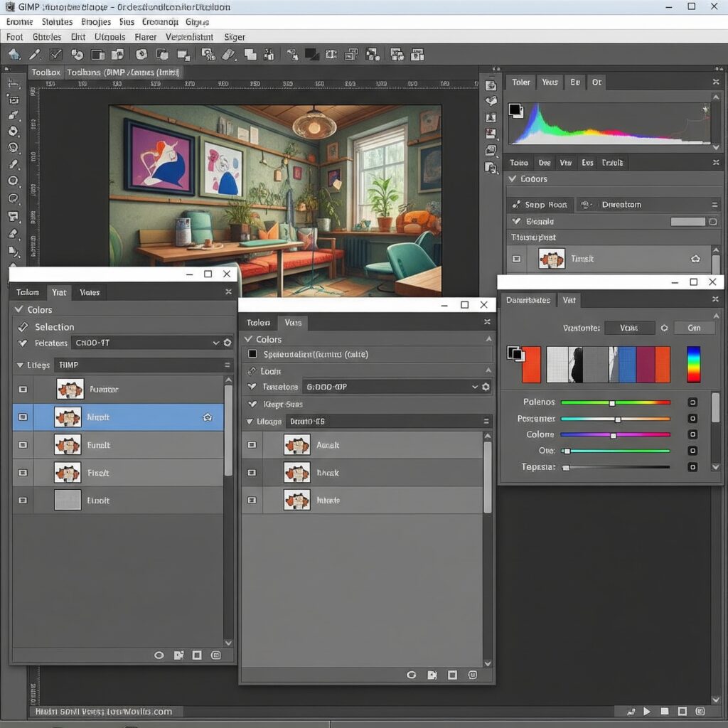
Task: Toggle visibility of the Fiseit layer
Action: (x=23, y=473)
